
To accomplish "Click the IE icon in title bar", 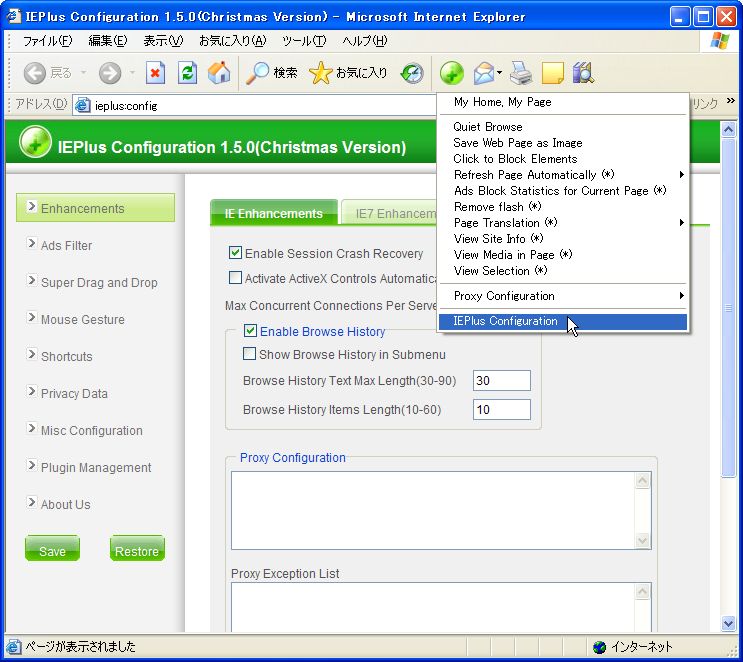I will point(13,16).
